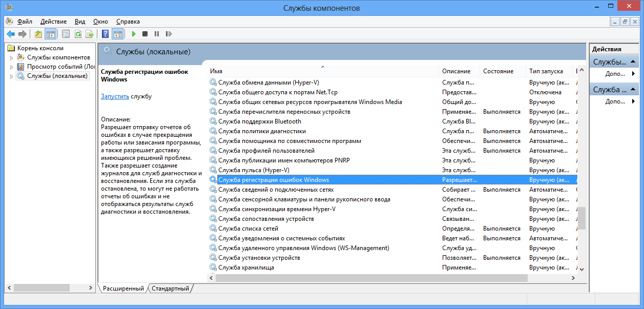This screenshot has width=644, height=309.
Task: Select Служба публикации имен компьютеров PNRP
Action: 392,160
